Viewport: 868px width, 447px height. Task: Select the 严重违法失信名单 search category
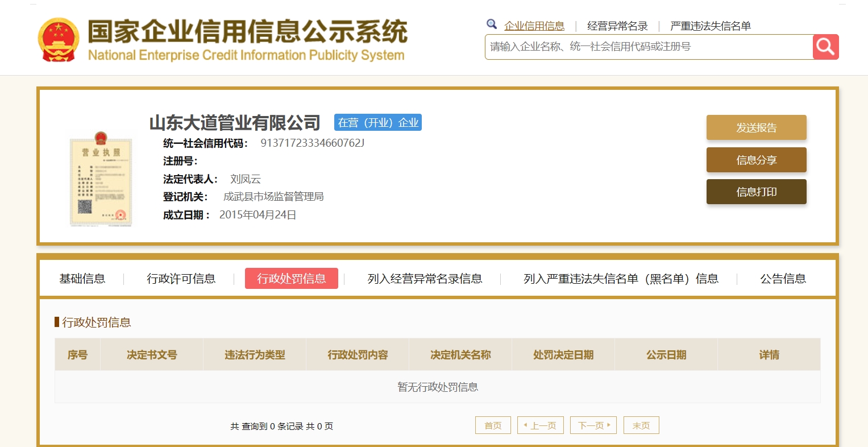coord(711,26)
